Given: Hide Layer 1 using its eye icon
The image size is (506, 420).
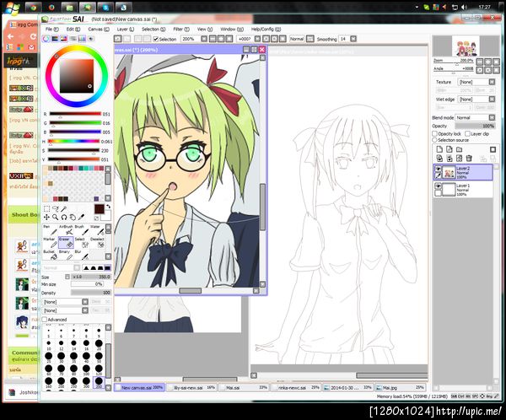Looking at the screenshot, I should (438, 186).
